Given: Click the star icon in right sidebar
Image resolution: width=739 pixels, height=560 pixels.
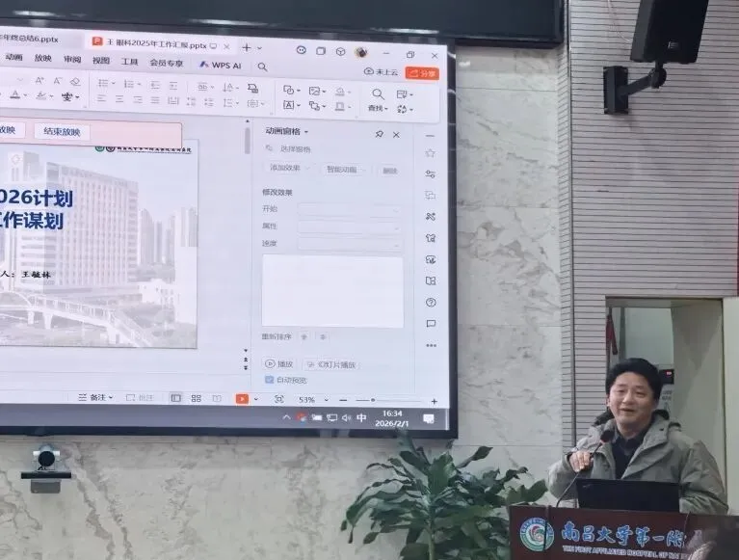Looking at the screenshot, I should [430, 153].
